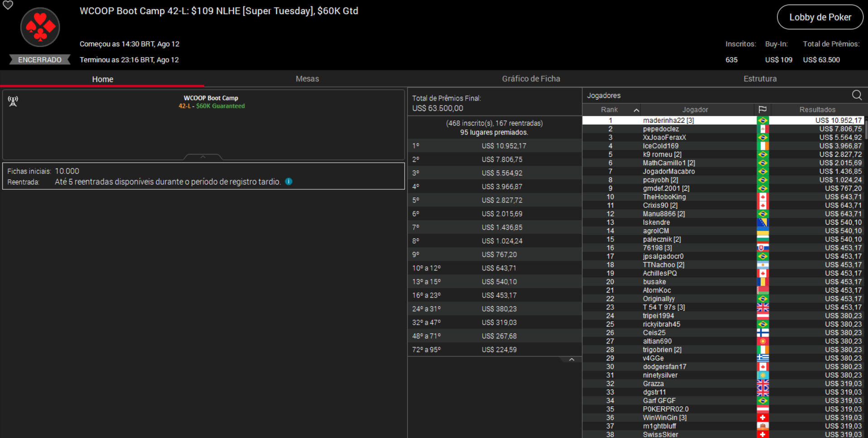
Task: Open the player search magnifier icon
Action: click(857, 95)
